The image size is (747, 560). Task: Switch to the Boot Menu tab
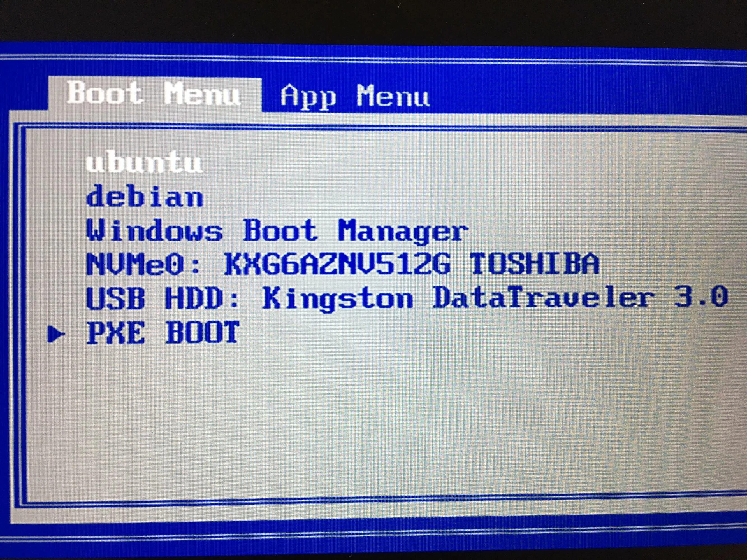tap(154, 94)
